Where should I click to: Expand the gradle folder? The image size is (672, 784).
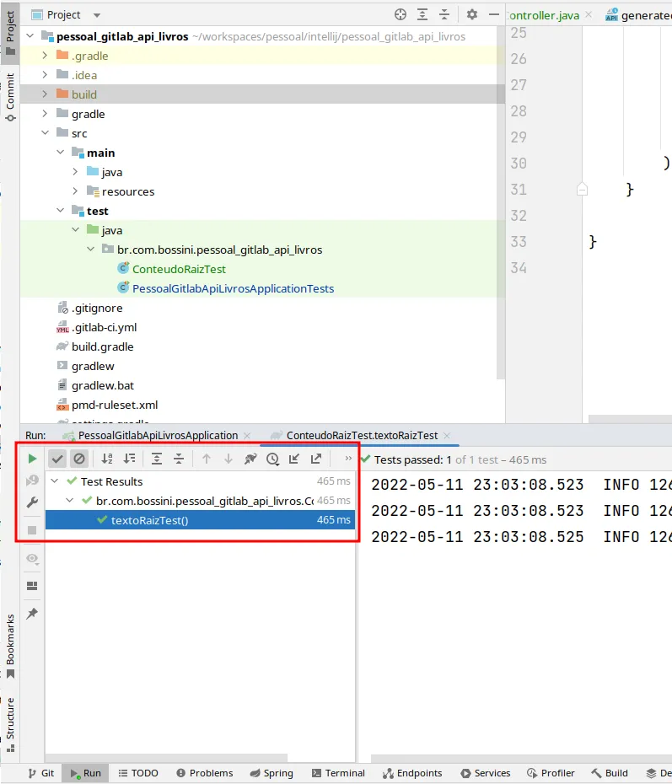45,114
